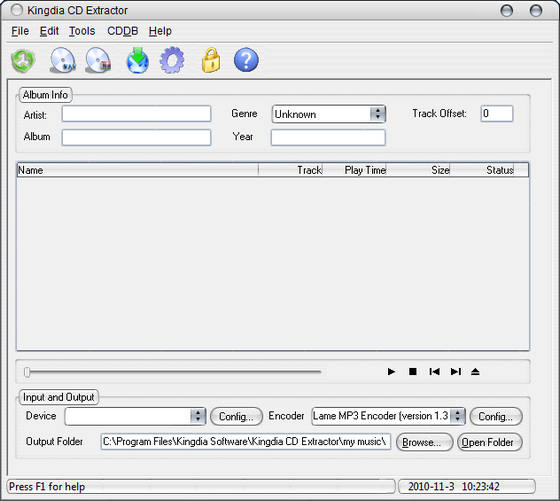Click the blue question mark help icon
The width and height of the screenshot is (560, 501).
point(246,60)
